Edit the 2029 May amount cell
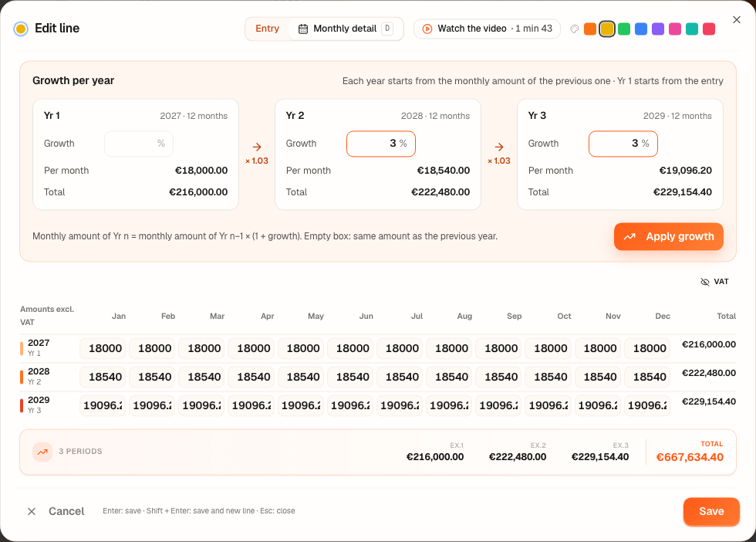 pos(301,405)
